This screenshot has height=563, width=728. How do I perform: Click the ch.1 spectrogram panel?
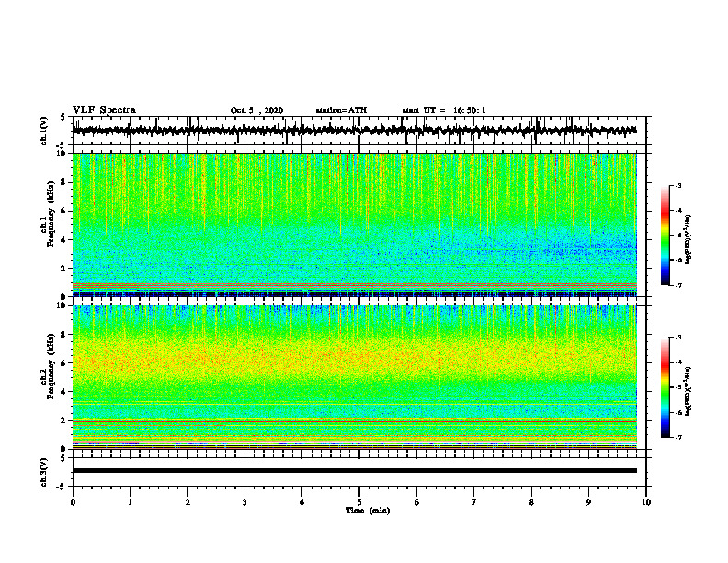(x=355, y=224)
